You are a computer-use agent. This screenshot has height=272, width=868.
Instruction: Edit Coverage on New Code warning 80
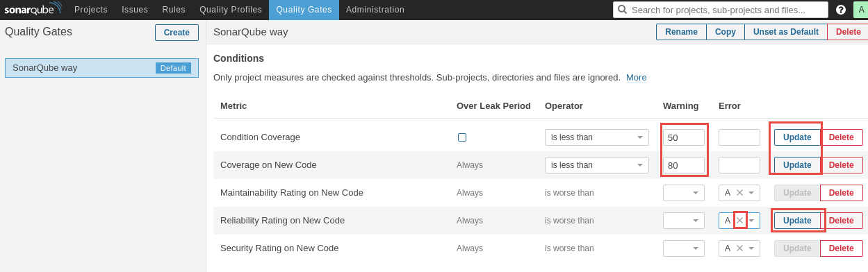[x=684, y=165]
